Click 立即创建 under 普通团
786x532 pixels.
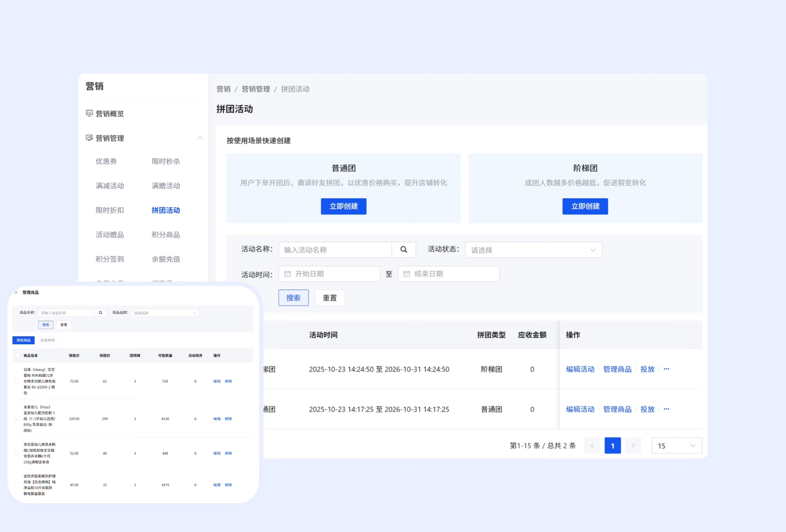[x=343, y=206]
